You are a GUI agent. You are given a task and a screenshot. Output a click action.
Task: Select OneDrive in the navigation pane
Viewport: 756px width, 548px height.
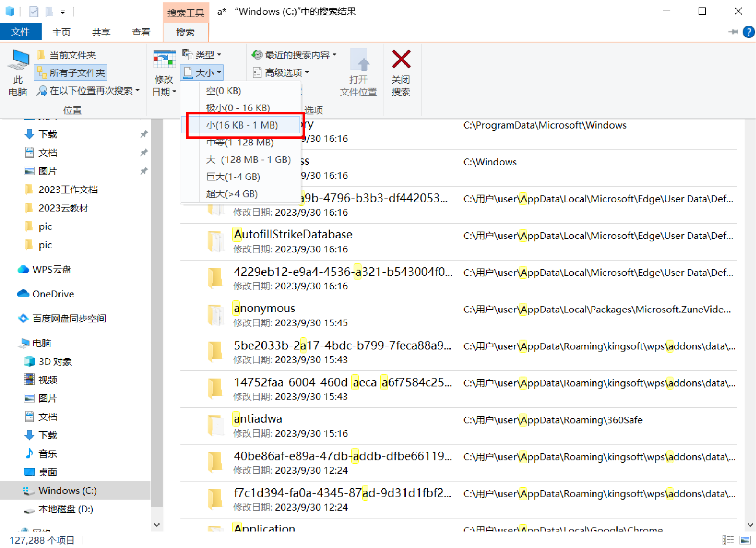click(53, 294)
